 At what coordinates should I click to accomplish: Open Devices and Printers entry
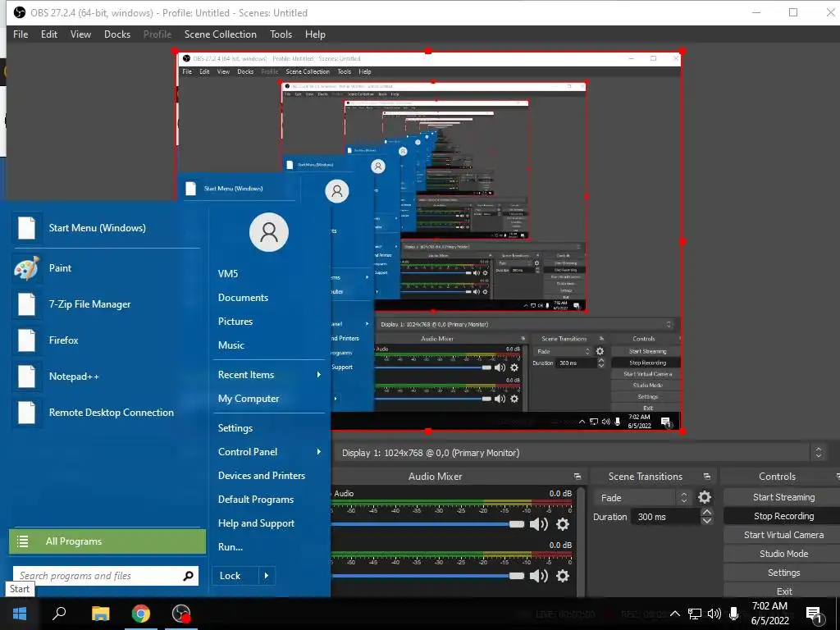262,476
